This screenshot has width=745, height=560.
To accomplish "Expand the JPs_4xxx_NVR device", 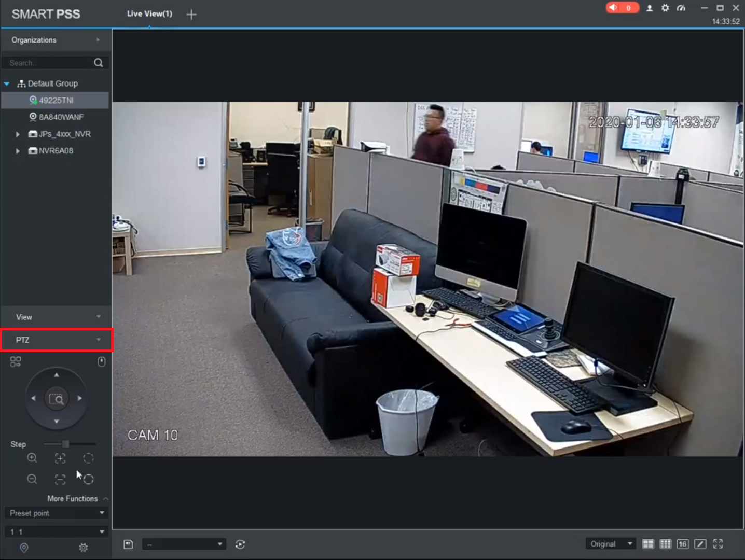I will click(18, 134).
